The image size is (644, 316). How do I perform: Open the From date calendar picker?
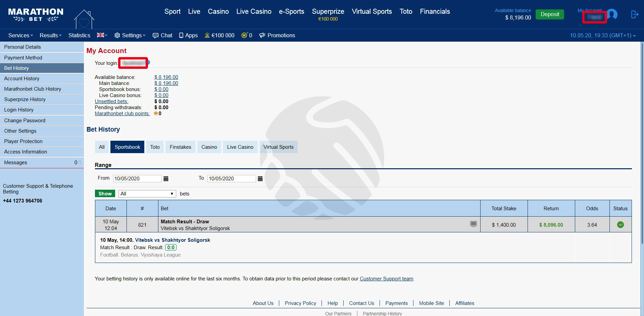click(x=166, y=179)
